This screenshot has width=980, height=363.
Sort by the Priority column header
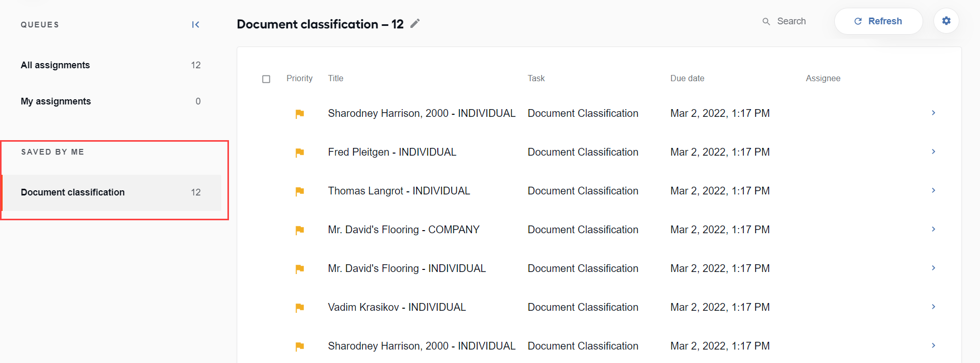click(299, 78)
